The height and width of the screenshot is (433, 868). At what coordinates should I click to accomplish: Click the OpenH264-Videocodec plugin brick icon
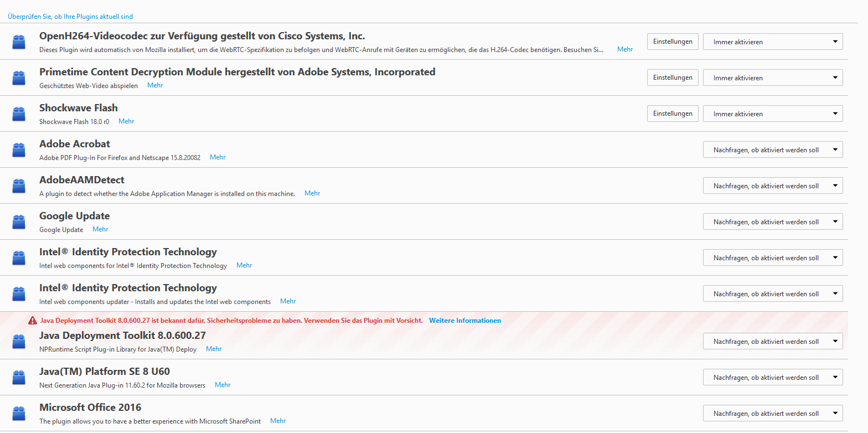pyautogui.click(x=19, y=42)
